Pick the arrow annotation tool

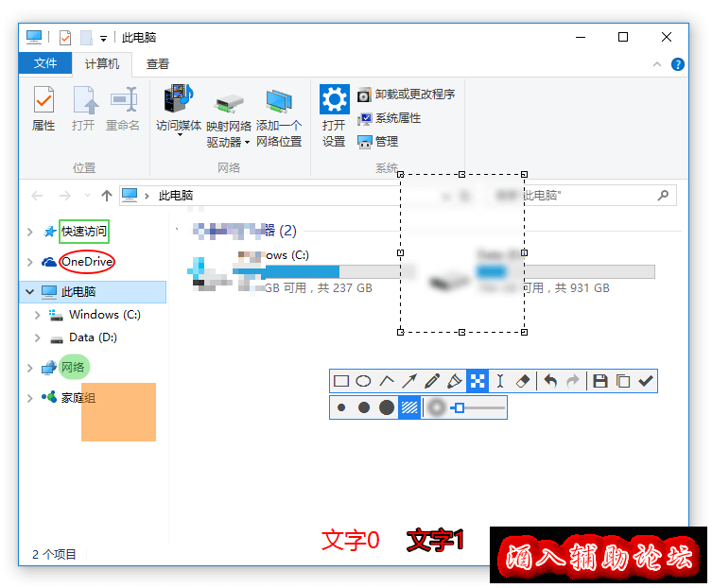pos(409,381)
